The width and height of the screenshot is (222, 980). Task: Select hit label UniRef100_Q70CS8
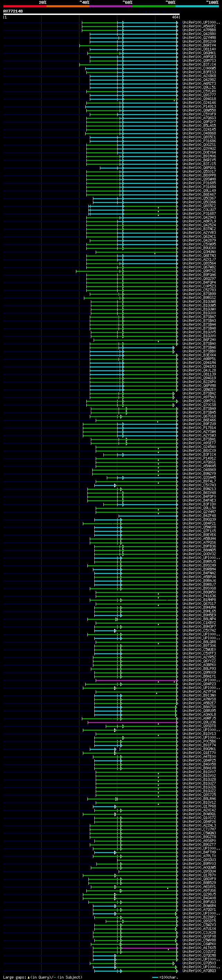199,405
